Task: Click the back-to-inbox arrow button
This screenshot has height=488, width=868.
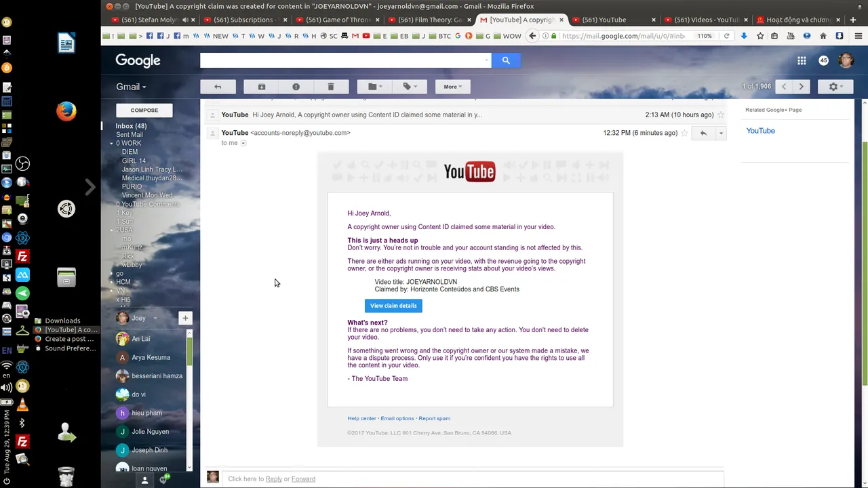Action: [x=218, y=87]
